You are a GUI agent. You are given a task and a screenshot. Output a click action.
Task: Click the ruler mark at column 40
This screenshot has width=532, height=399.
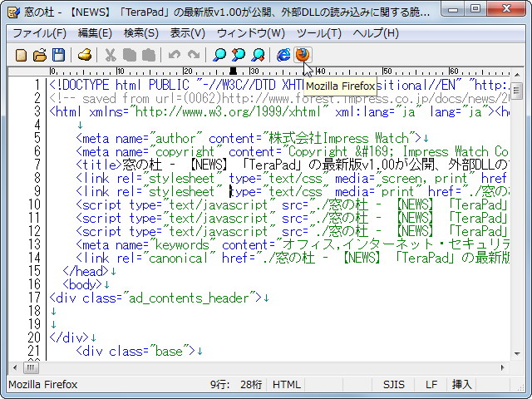point(319,71)
